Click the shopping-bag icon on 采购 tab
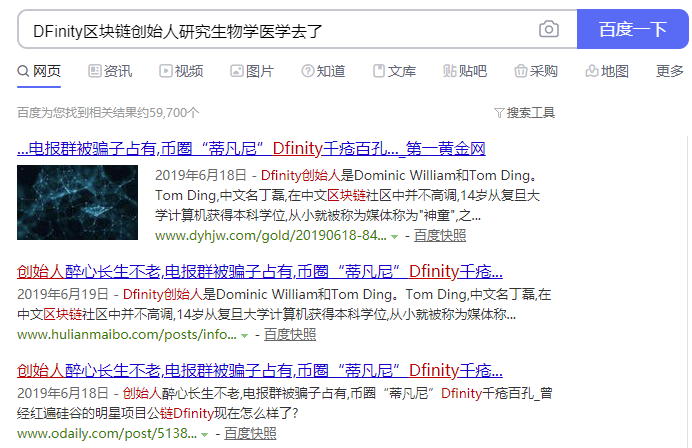The image size is (692, 448). point(521,71)
